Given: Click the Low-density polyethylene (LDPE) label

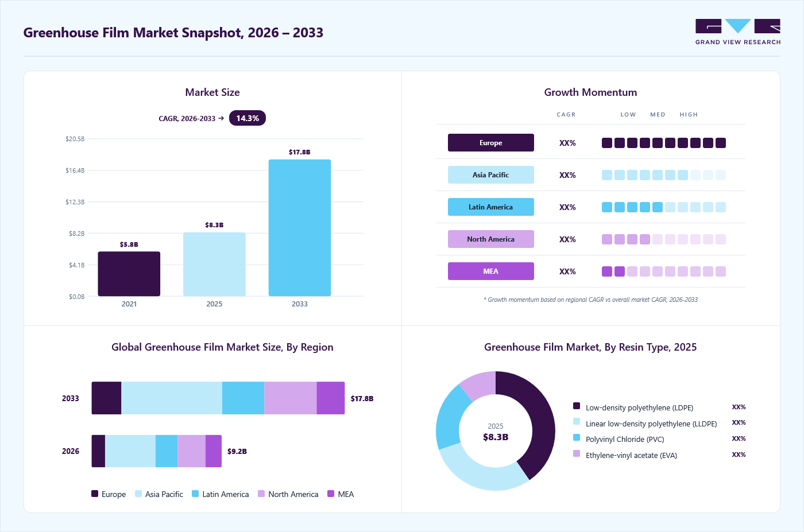Looking at the screenshot, I should coord(640,407).
